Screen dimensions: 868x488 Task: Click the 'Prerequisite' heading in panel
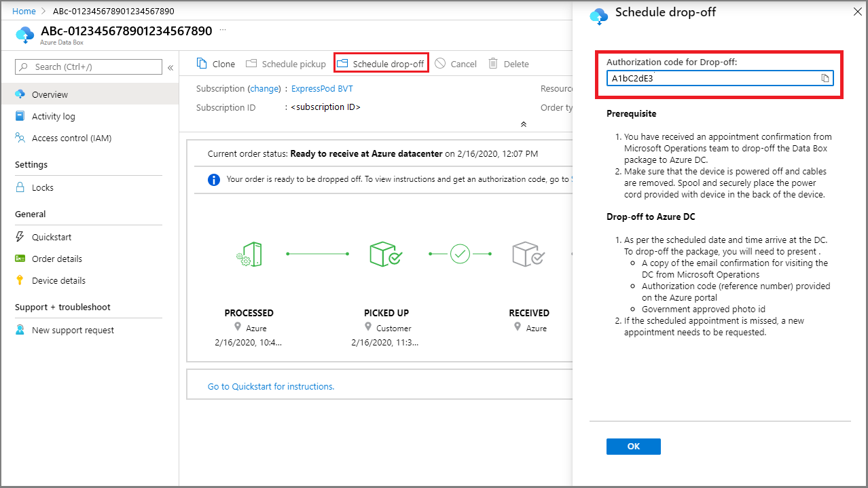[632, 113]
